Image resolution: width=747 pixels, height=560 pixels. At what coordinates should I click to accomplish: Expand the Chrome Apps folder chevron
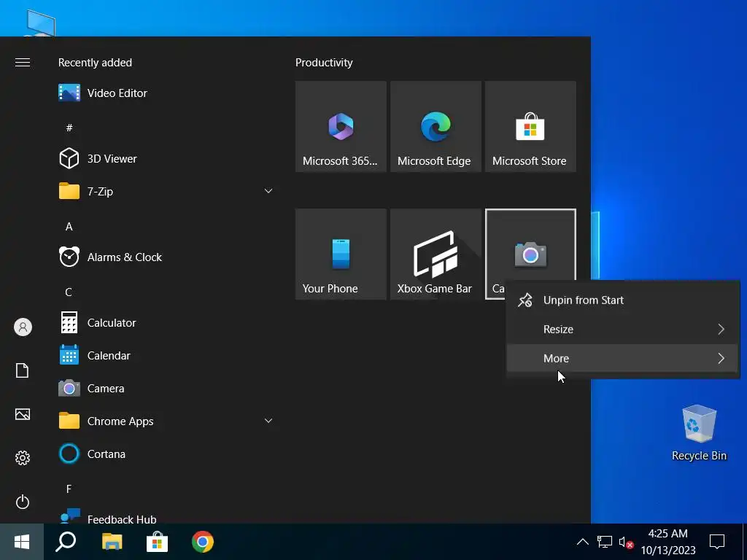[x=268, y=421]
